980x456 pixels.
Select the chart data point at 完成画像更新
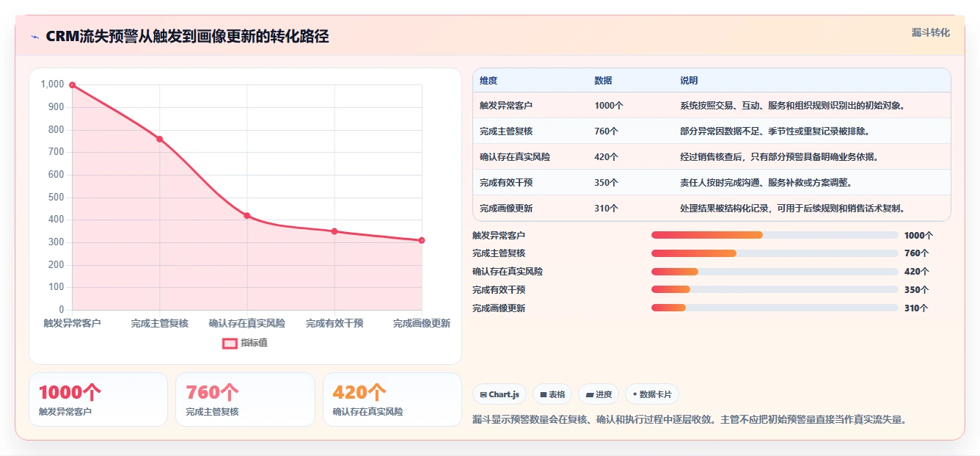422,240
